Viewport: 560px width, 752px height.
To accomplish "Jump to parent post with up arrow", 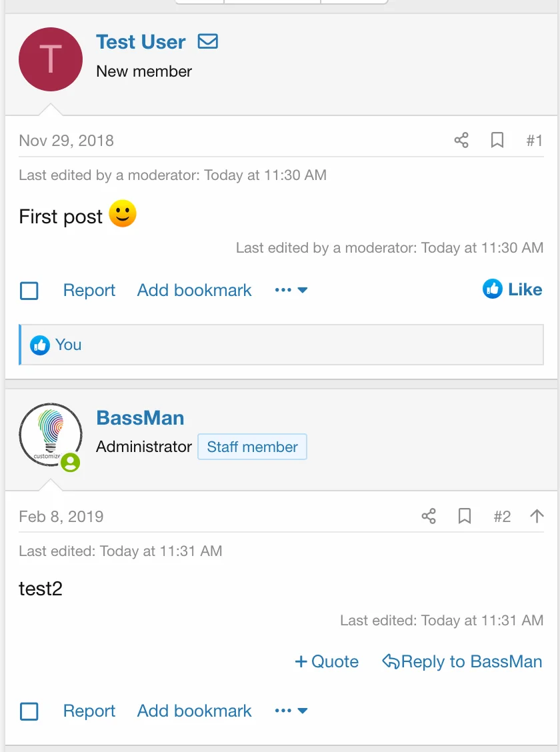I will click(537, 516).
